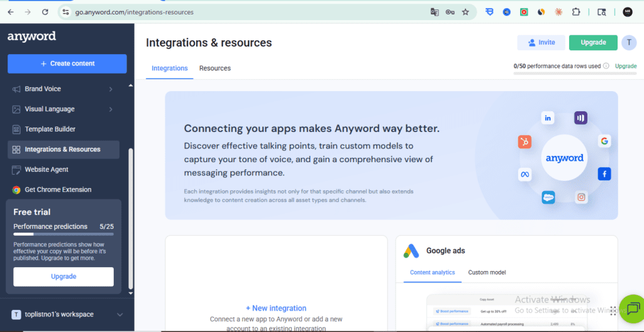Click the Brand Voice megaphone icon
Image resolution: width=644 pixels, height=332 pixels.
[16, 89]
